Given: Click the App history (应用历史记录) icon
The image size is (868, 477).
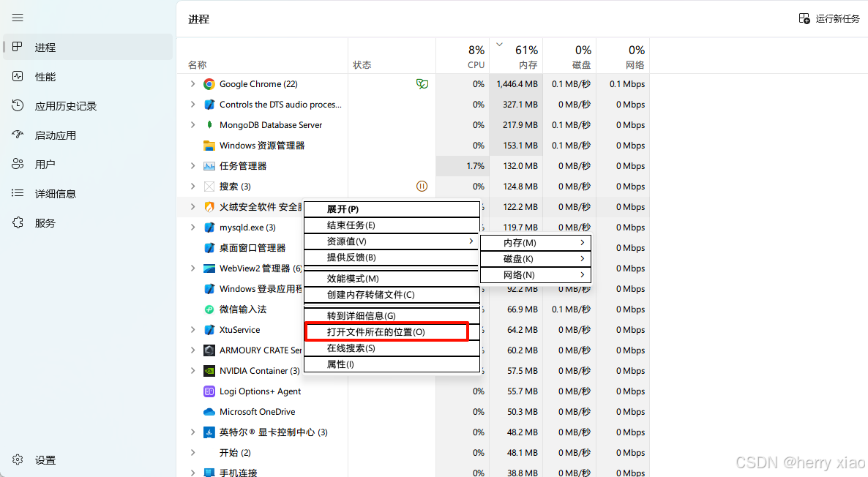Looking at the screenshot, I should click(18, 105).
